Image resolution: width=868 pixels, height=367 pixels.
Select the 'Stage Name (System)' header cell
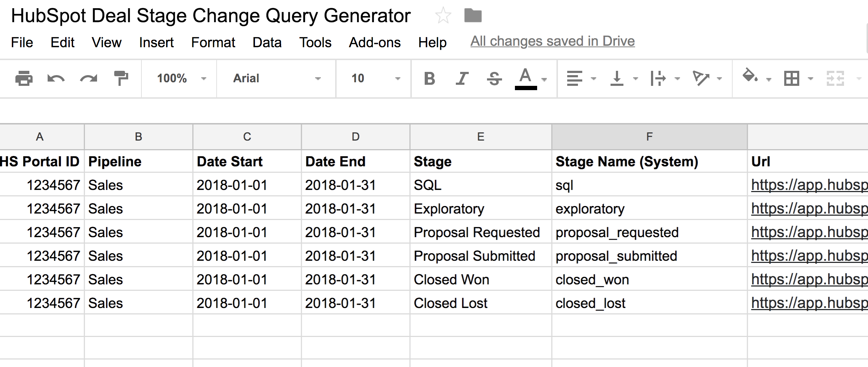650,161
